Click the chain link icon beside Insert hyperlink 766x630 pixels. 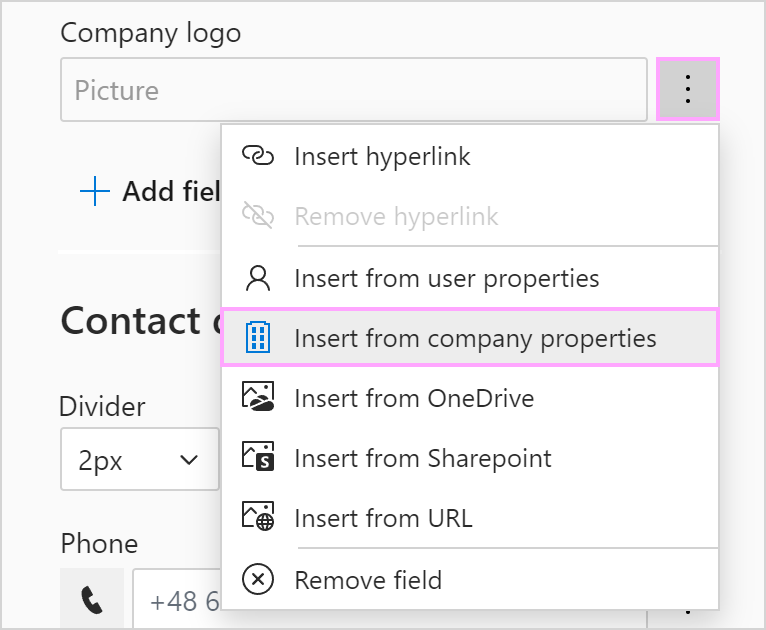pos(258,156)
